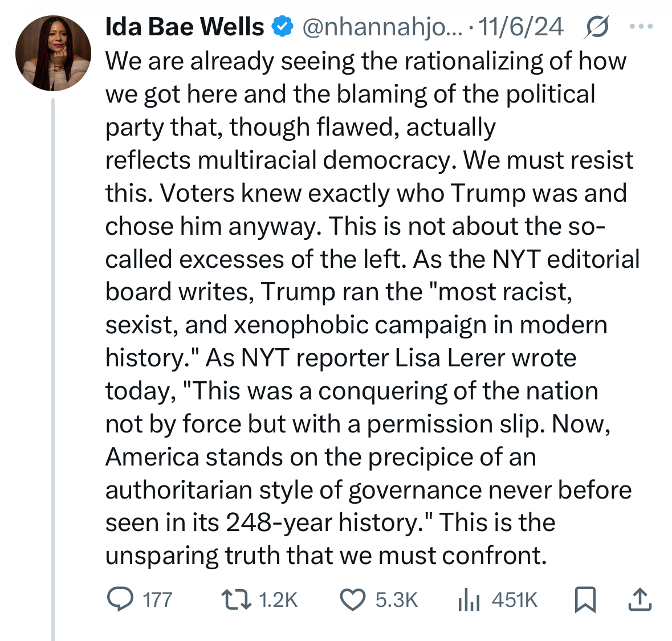The image size is (672, 641).
Task: Click the reply speech bubble icon
Action: click(x=120, y=599)
